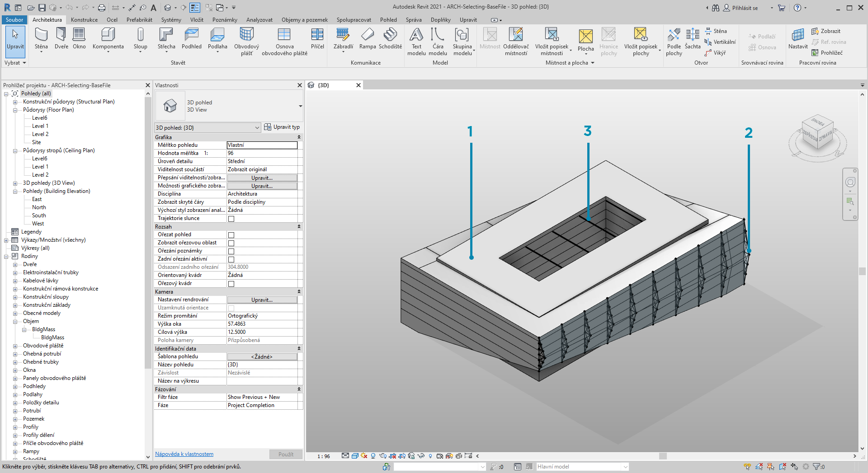Image resolution: width=868 pixels, height=473 pixels.
Task: Select the Rampa tool
Action: (x=368, y=39)
